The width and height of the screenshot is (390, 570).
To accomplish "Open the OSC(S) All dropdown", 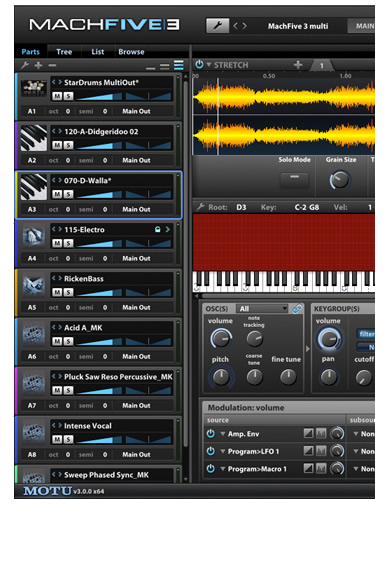I will 262,309.
